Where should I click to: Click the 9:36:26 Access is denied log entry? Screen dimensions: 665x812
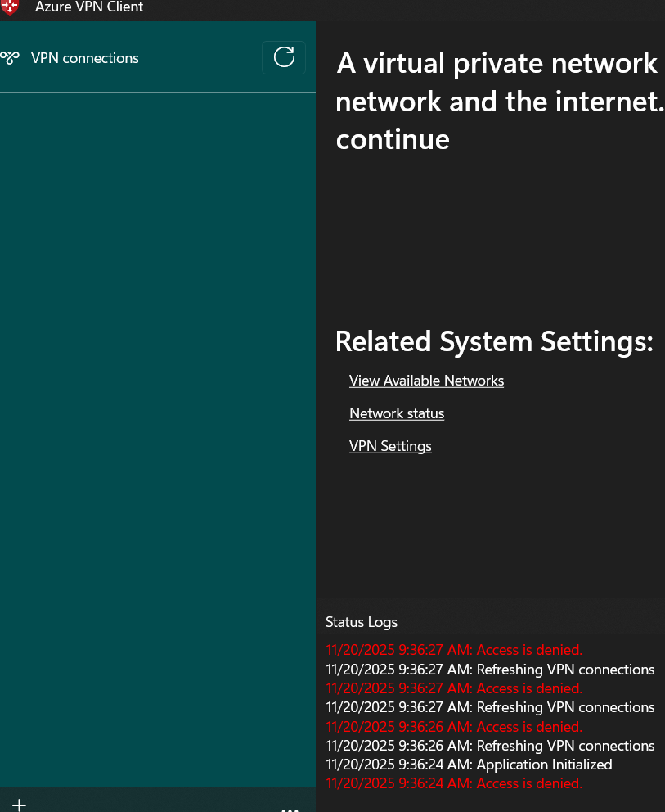coord(454,727)
